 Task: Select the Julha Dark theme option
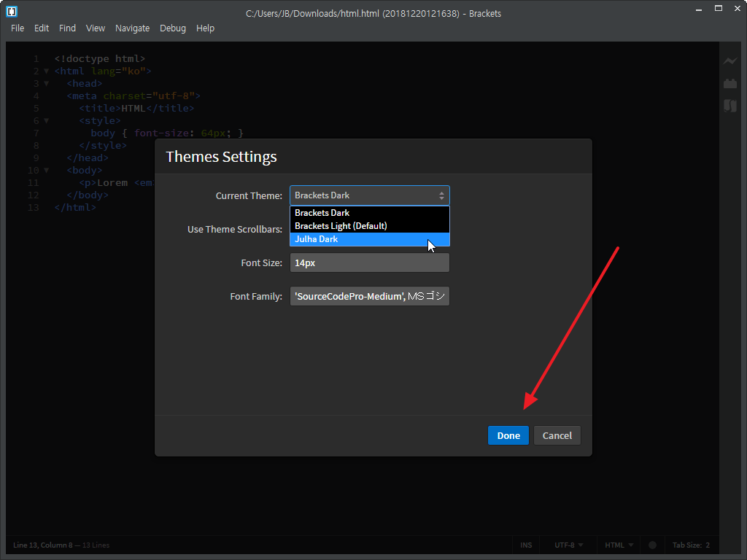[370, 239]
